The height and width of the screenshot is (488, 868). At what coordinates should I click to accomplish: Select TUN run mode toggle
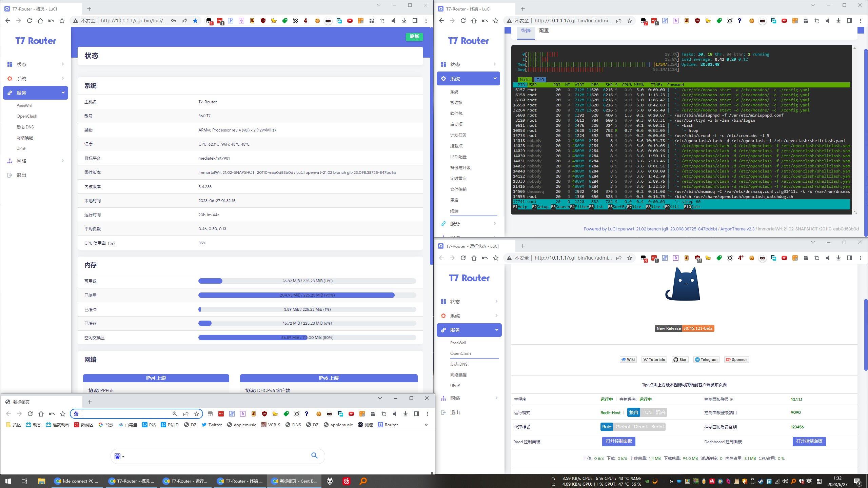pos(647,412)
